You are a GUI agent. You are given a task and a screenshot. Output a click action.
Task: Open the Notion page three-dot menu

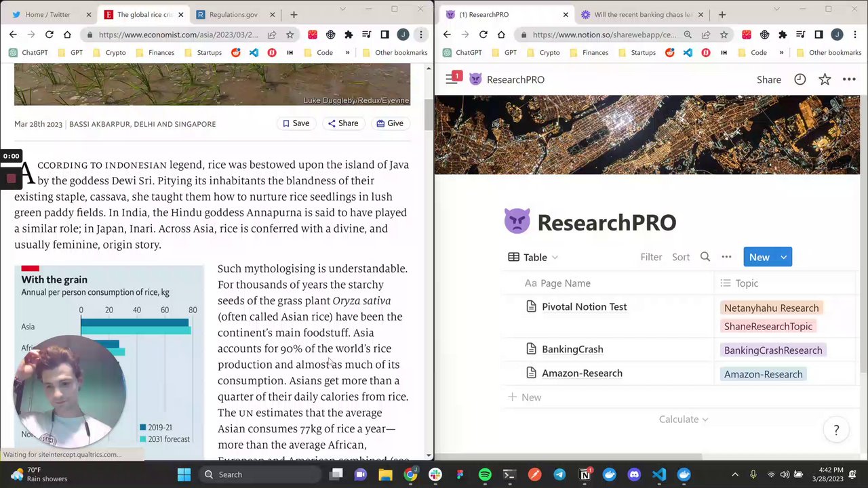pos(849,79)
